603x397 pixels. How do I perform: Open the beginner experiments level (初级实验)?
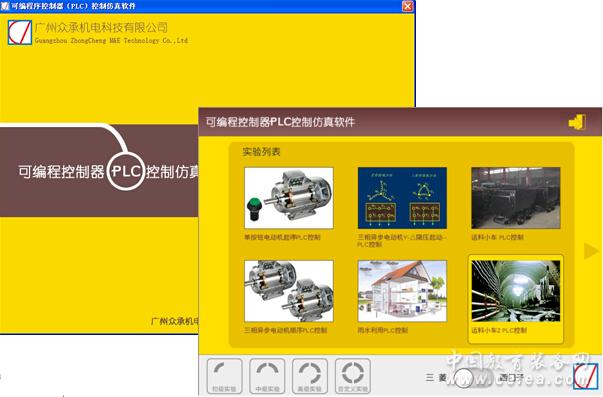pyautogui.click(x=224, y=376)
